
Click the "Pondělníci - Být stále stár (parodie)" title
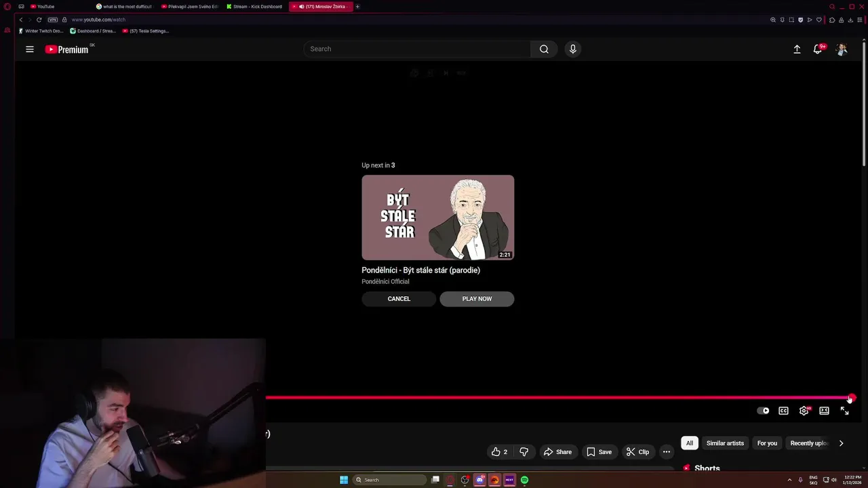point(420,270)
